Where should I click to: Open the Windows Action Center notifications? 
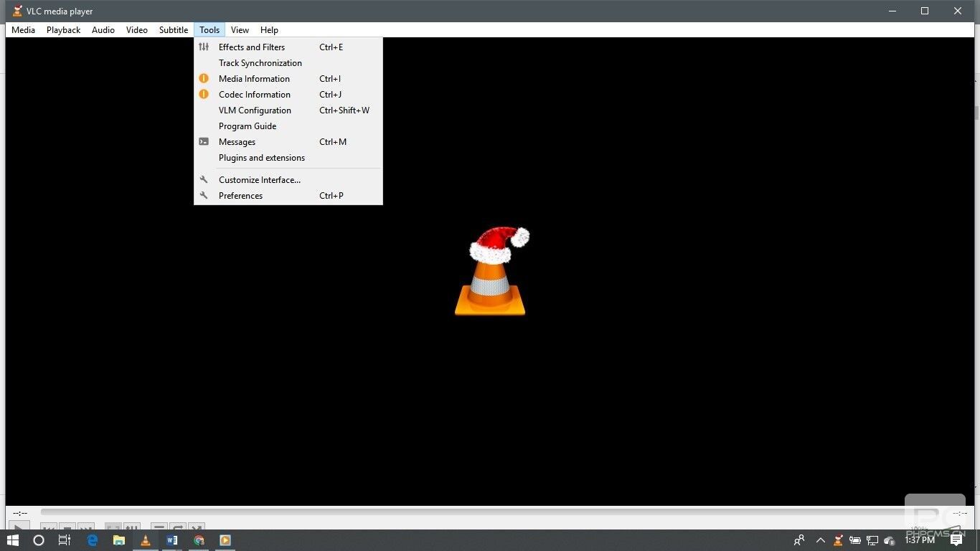pyautogui.click(x=956, y=540)
